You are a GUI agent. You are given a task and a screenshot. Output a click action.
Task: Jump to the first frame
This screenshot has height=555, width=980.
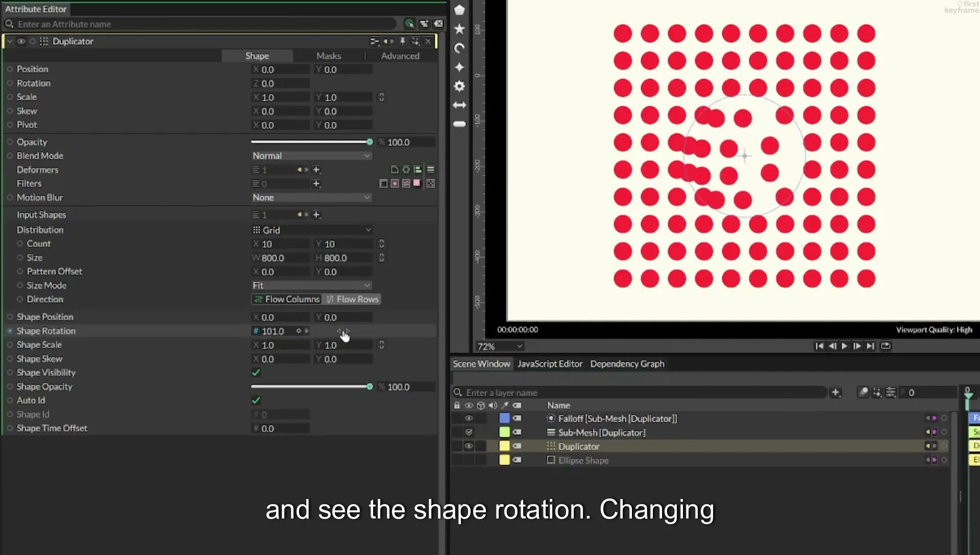point(819,346)
